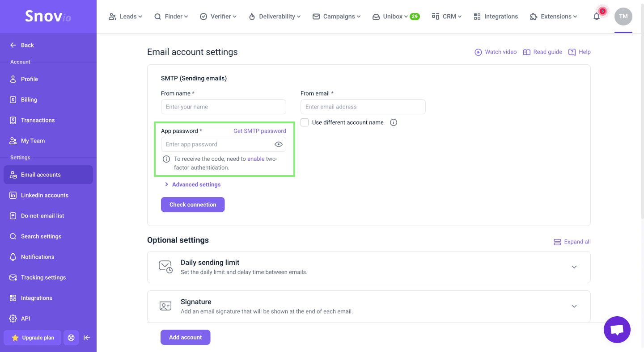Open the TM user avatar menu
The height and width of the screenshot is (352, 644).
click(623, 17)
